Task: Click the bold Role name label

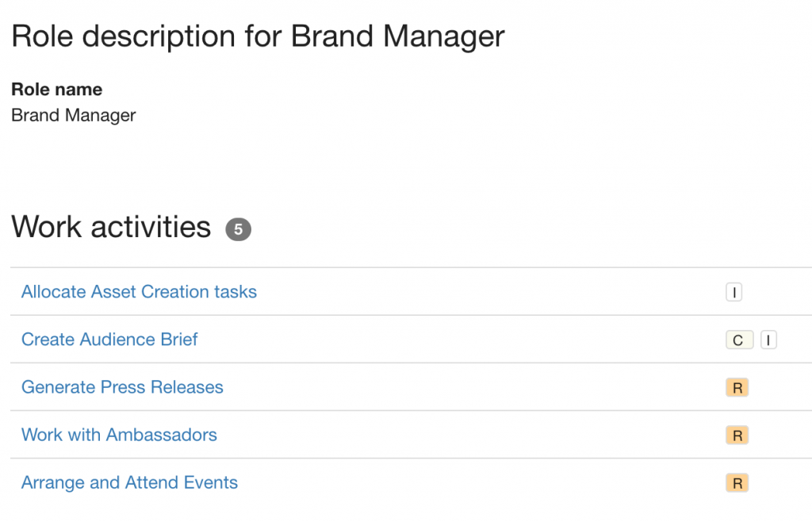Action: (57, 89)
